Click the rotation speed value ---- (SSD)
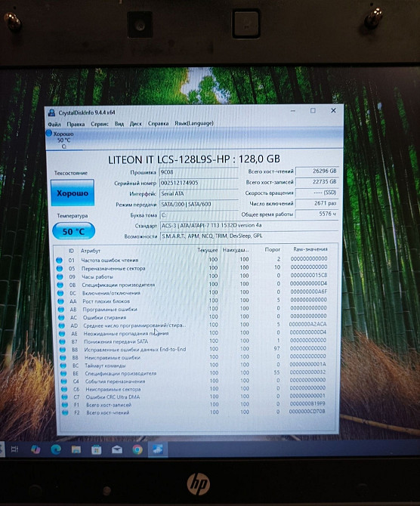Image resolution: width=420 pixels, height=506 pixels. (x=317, y=193)
